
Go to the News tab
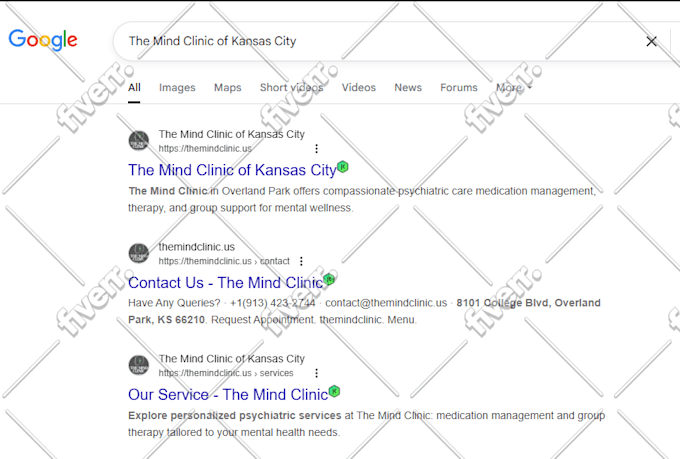pyautogui.click(x=408, y=88)
